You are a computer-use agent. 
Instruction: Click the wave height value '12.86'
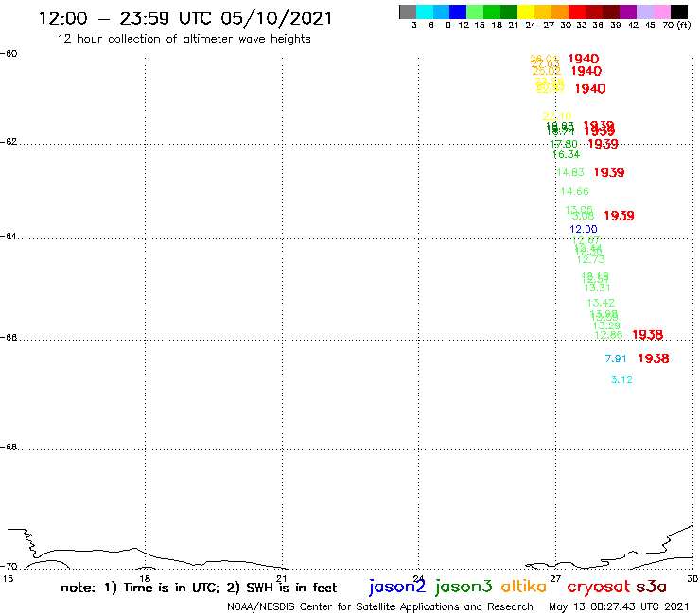(x=608, y=335)
